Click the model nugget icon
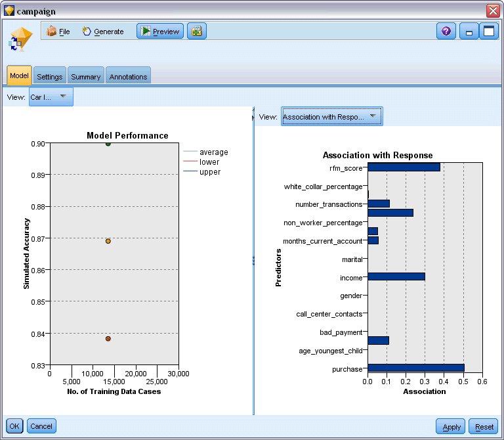This screenshot has width=504, height=440. click(21, 39)
